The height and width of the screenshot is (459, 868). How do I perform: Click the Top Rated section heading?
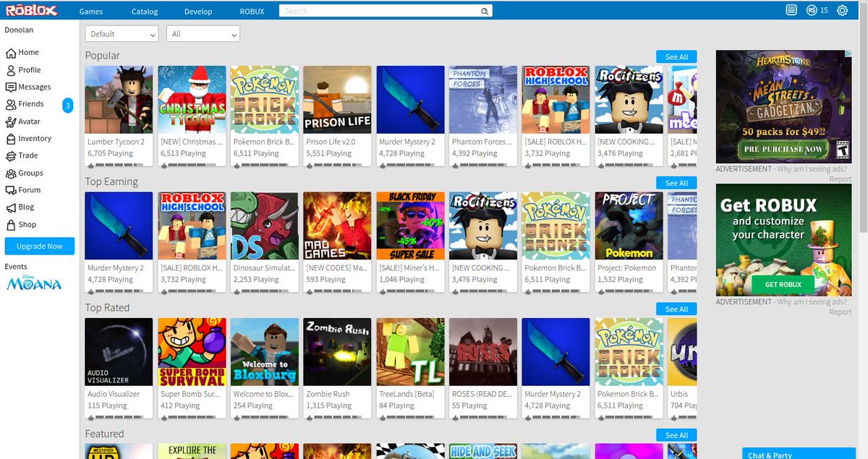[x=108, y=308]
